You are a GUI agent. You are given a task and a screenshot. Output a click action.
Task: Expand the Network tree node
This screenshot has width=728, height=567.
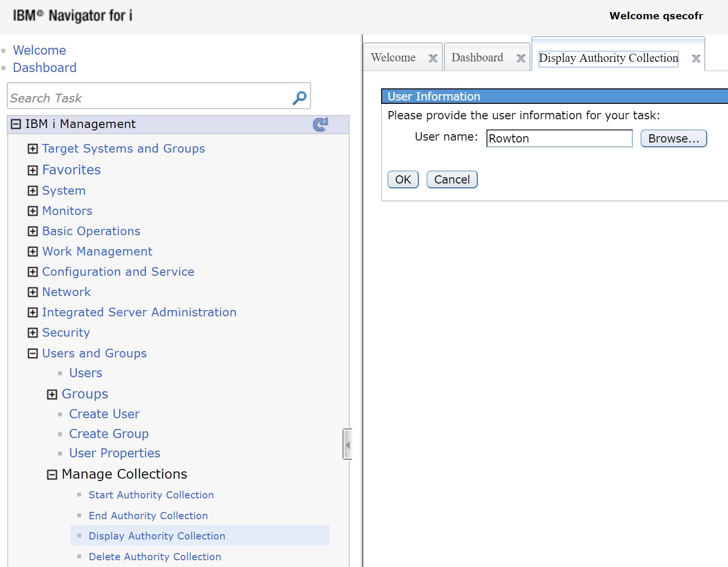(x=32, y=292)
